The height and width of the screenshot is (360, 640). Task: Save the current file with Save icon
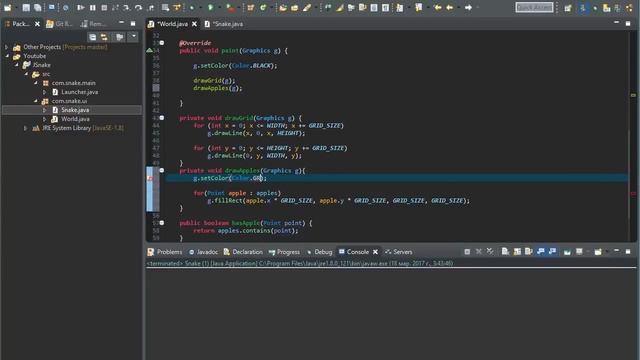tap(26, 7)
